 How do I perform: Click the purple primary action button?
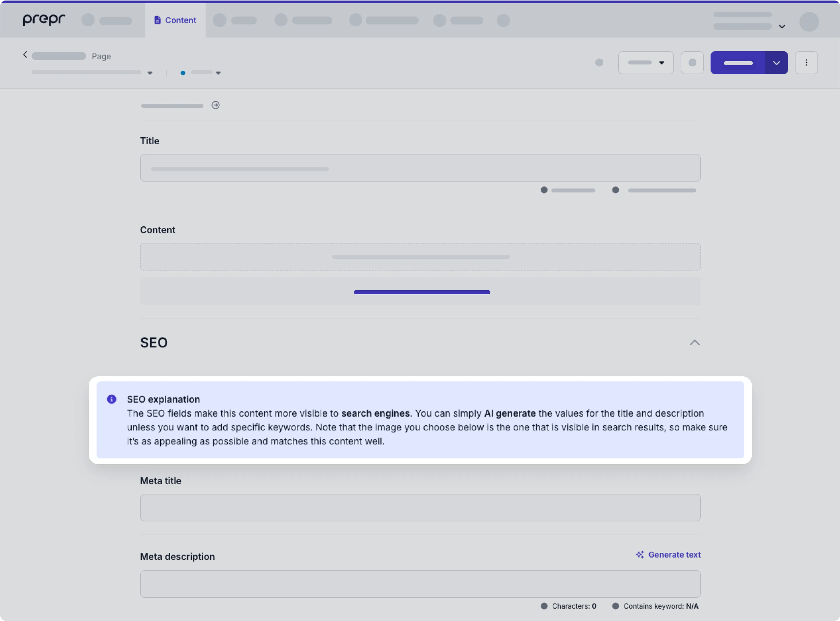[x=738, y=63]
